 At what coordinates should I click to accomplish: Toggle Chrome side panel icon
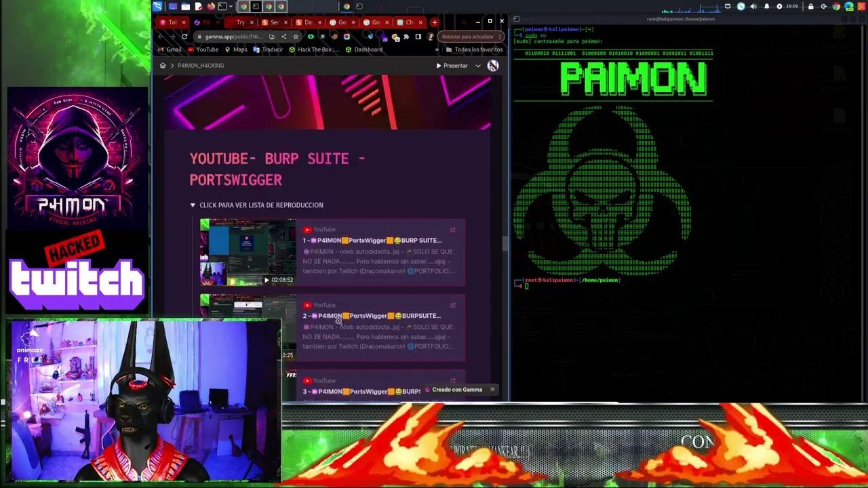(418, 37)
